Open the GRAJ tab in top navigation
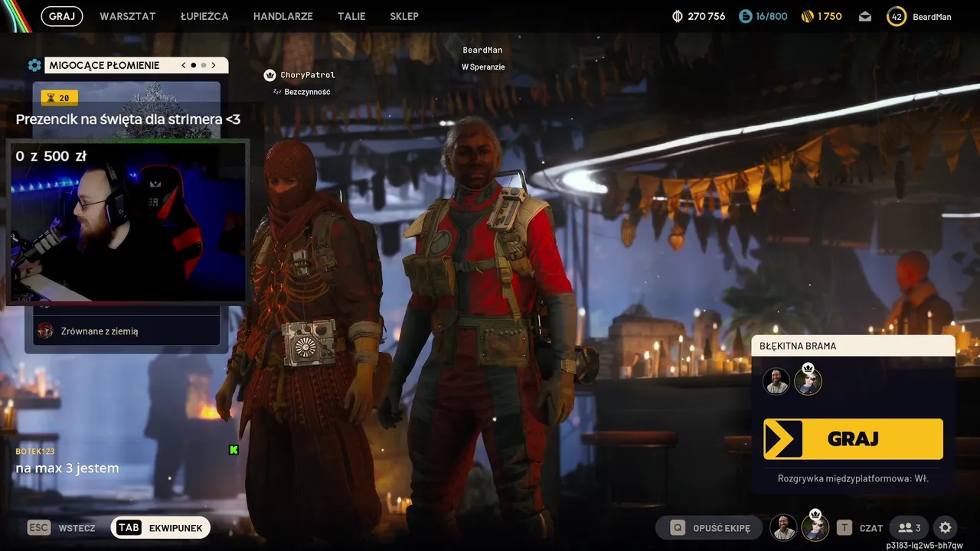The height and width of the screenshot is (551, 980). pyautogui.click(x=62, y=16)
